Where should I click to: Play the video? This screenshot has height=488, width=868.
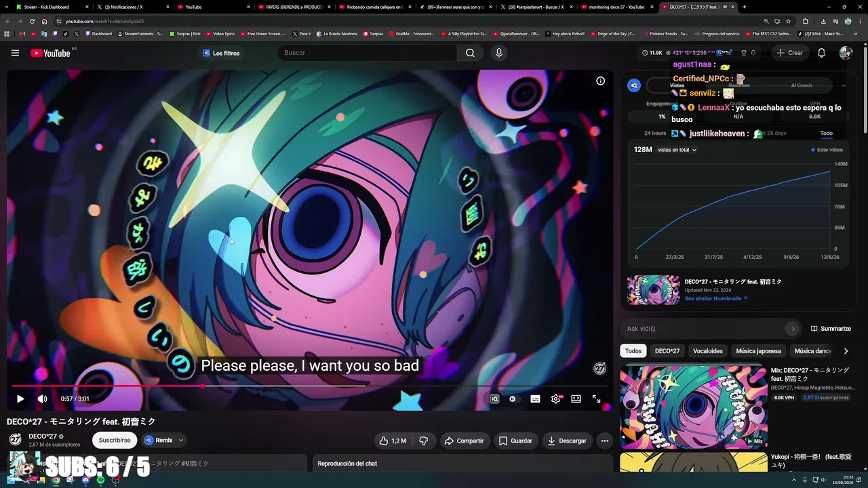(20, 399)
